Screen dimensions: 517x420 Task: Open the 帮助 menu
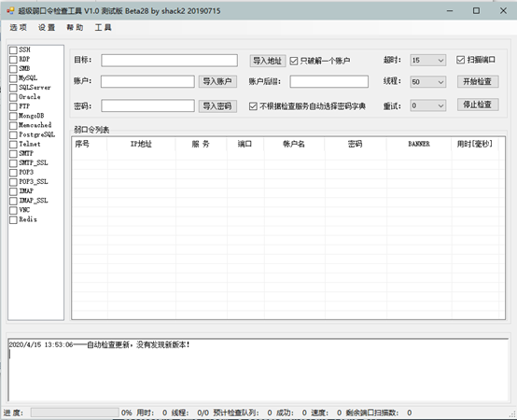click(75, 27)
